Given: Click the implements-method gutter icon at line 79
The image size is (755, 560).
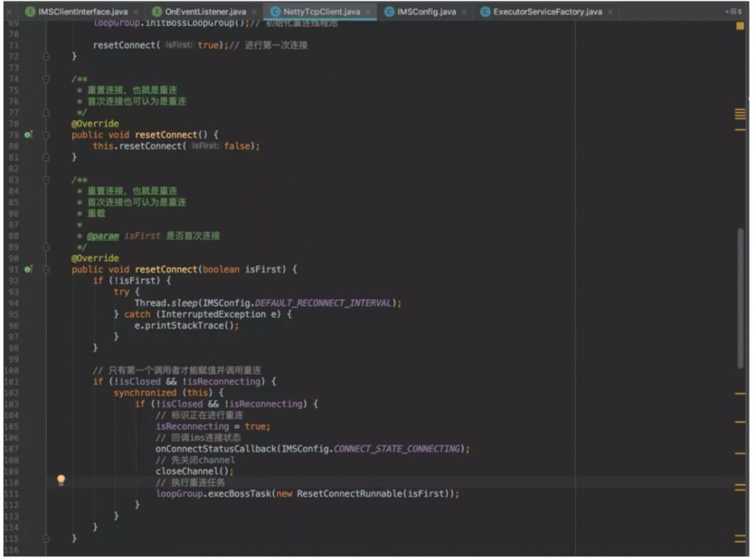Looking at the screenshot, I should pos(29,135).
